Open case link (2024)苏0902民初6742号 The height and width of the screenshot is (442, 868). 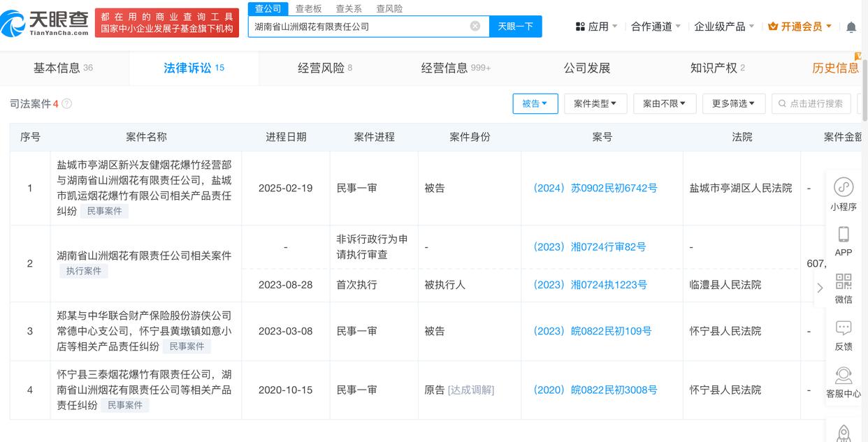[x=595, y=188]
